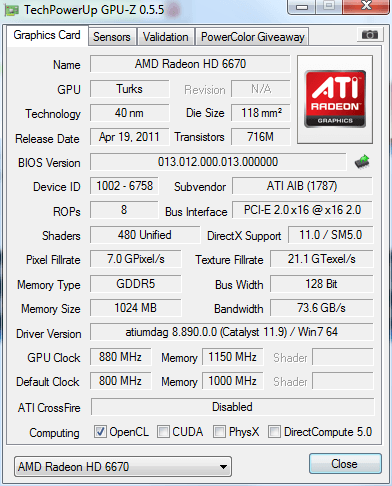Open the AMD Radeon HD 6670 dropdown
392x486 pixels.
[x=123, y=467]
